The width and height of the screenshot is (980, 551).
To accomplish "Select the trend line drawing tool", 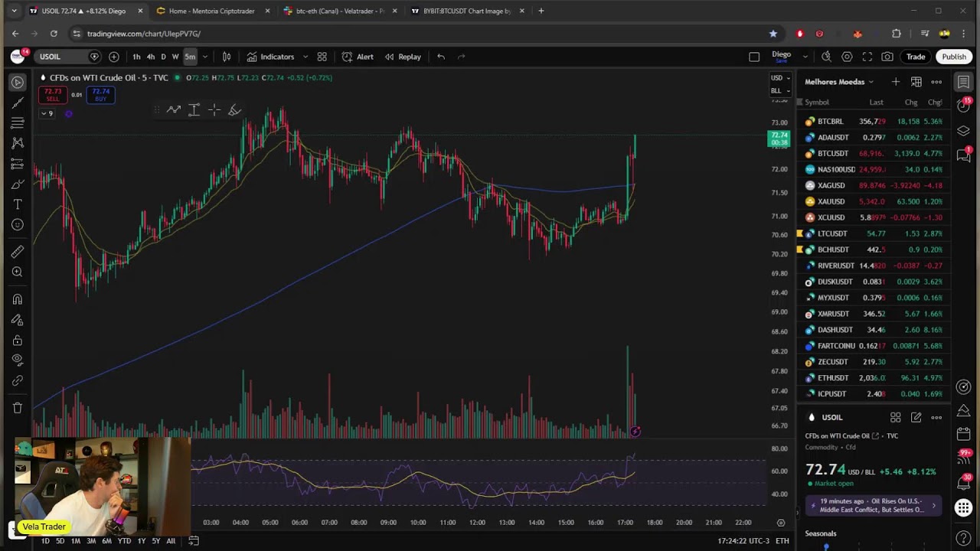I will (17, 103).
